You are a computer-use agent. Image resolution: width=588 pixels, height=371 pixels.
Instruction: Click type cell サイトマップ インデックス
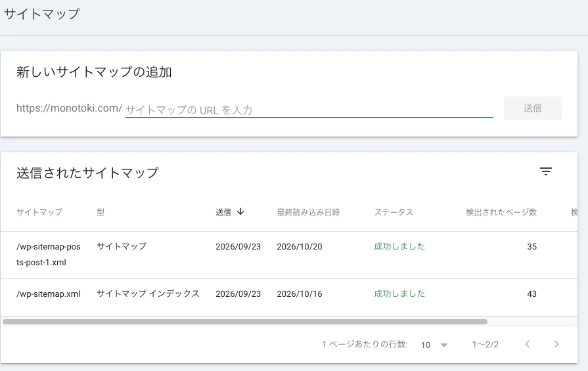(148, 294)
